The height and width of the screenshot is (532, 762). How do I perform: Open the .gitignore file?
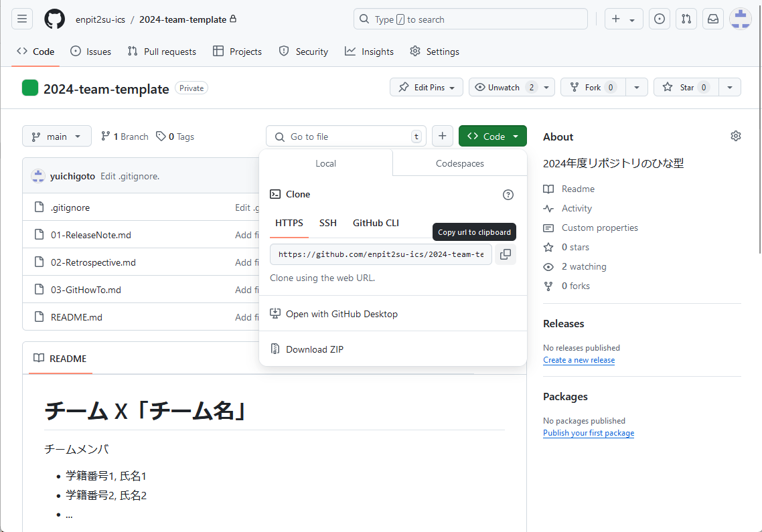tap(70, 208)
